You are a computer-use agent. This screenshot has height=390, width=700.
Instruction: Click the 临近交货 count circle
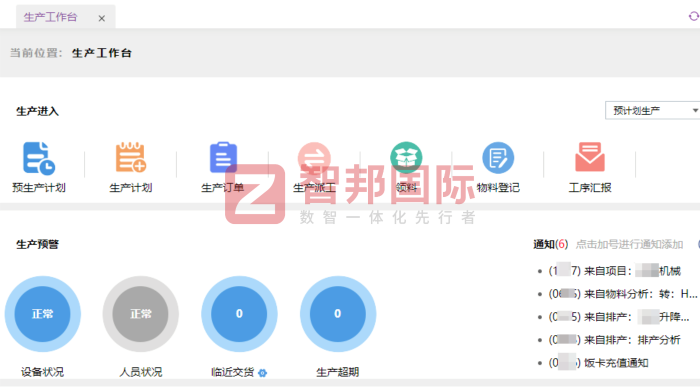point(239,314)
